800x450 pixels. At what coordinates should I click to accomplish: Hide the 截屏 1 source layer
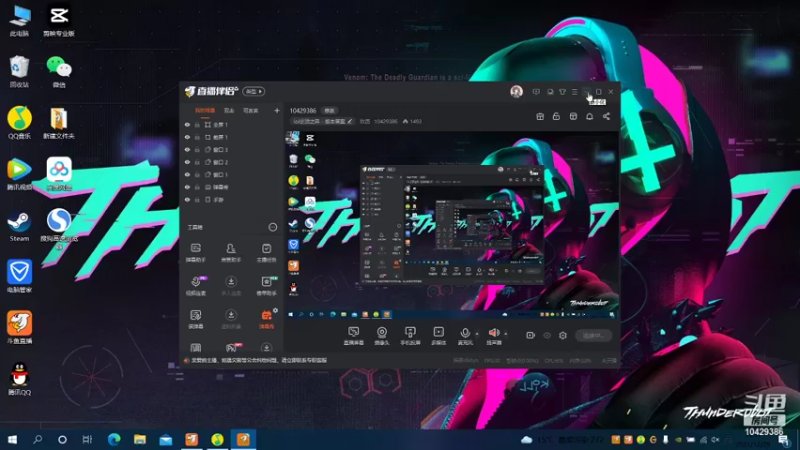coord(187,137)
